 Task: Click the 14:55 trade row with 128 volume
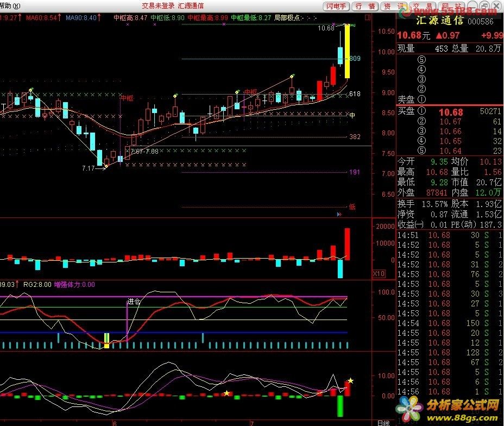(x=450, y=353)
